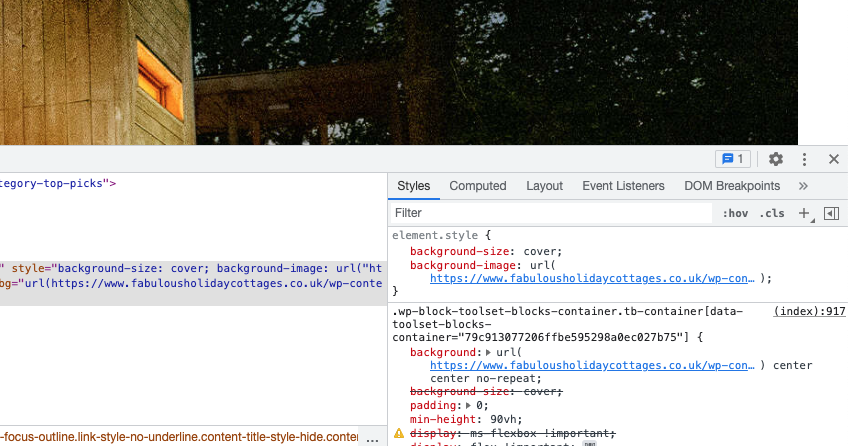Show more tabs via double chevron
848x446 pixels.
(x=803, y=186)
